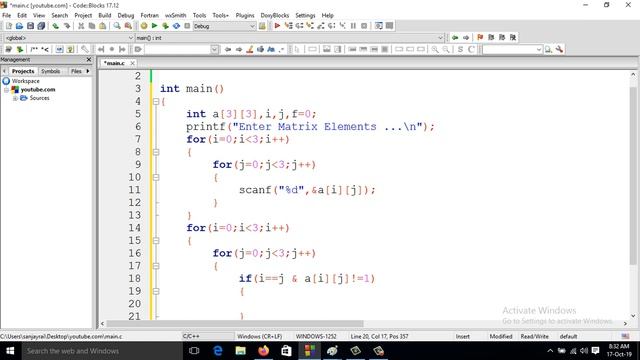Click the Windows Start button
640x360 pixels.
pos(10,351)
